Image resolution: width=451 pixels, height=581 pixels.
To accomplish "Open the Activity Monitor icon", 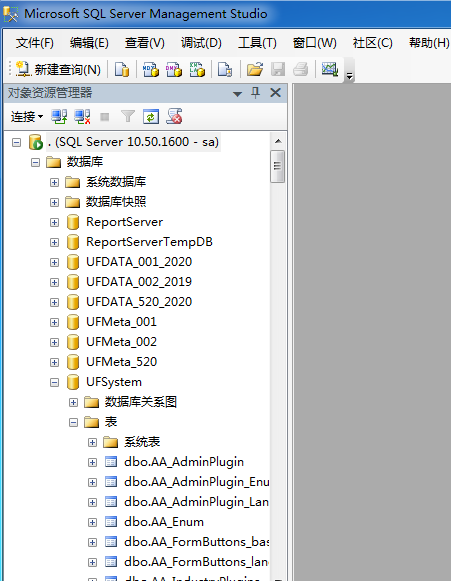I will [329, 69].
